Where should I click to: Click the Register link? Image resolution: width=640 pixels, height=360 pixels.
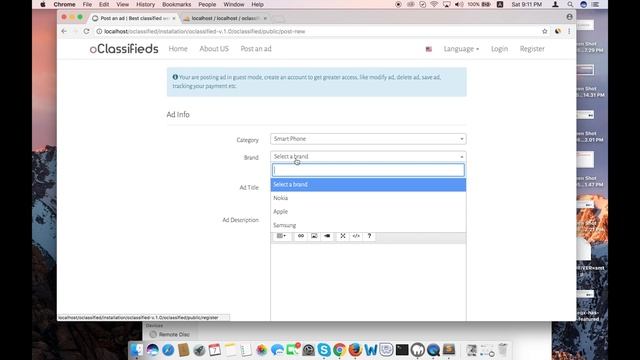pyautogui.click(x=532, y=49)
